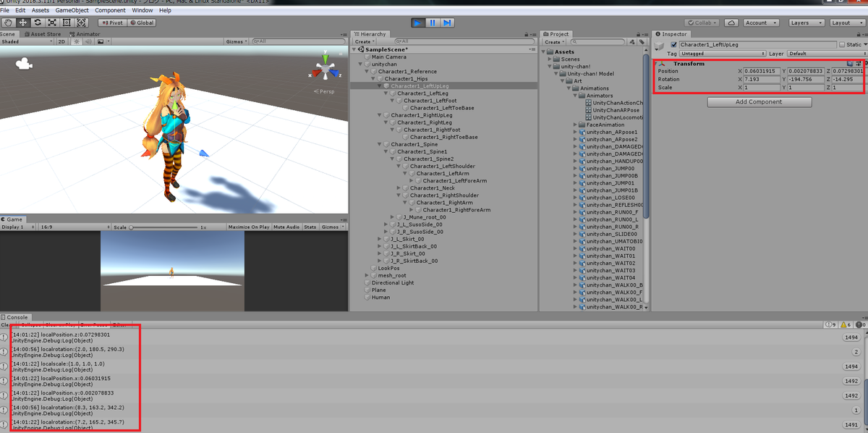Click the Play button

click(417, 23)
